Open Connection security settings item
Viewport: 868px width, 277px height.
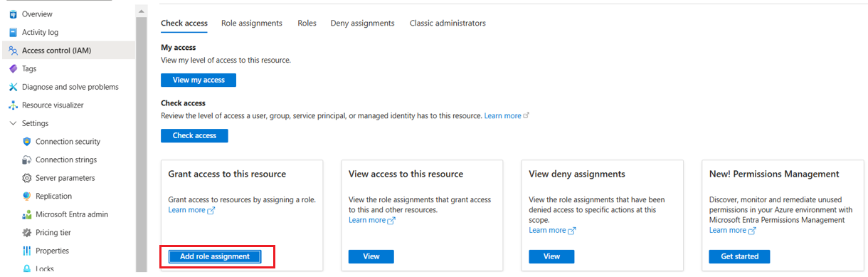68,142
